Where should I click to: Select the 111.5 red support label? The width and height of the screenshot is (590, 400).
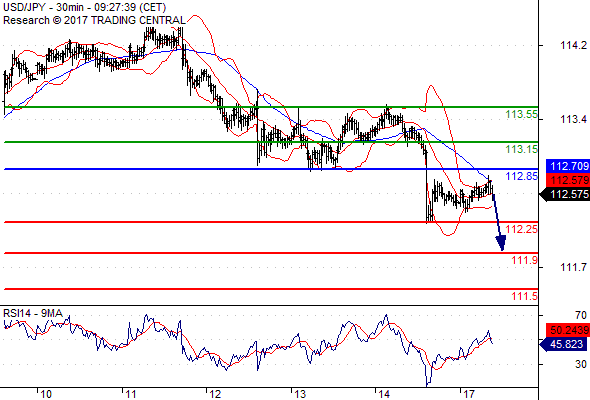click(x=525, y=296)
